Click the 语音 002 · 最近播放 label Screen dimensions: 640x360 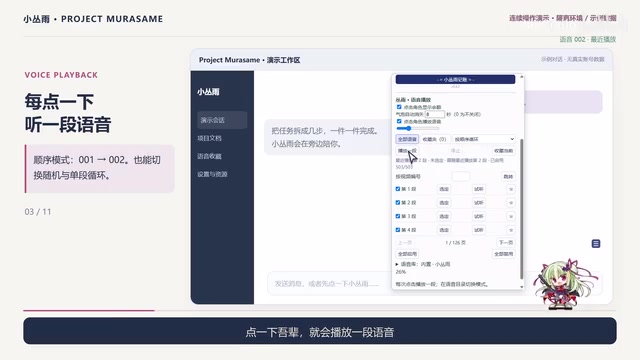(588, 39)
